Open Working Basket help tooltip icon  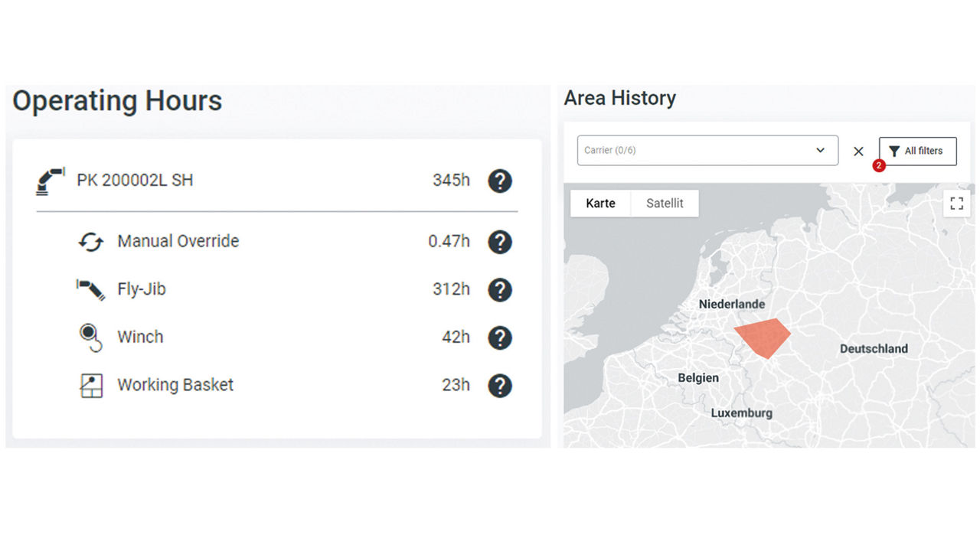pyautogui.click(x=500, y=386)
